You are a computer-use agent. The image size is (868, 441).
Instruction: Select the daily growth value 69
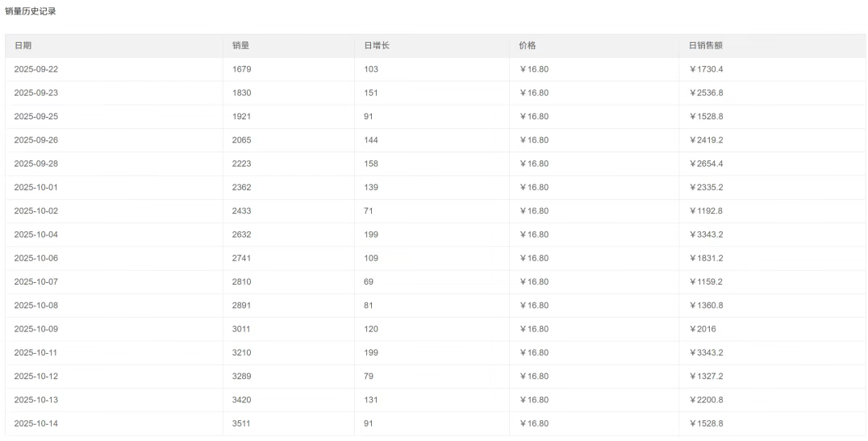click(x=369, y=282)
